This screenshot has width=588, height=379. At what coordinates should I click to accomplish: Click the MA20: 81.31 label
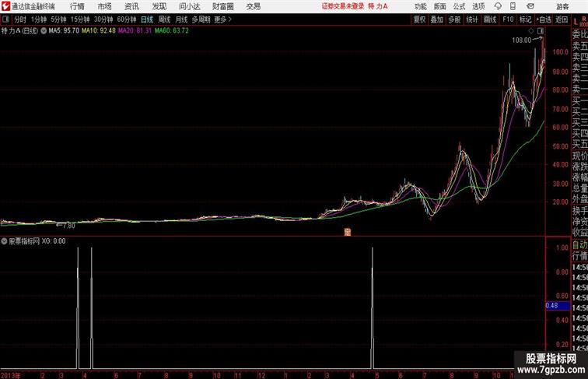[135, 31]
